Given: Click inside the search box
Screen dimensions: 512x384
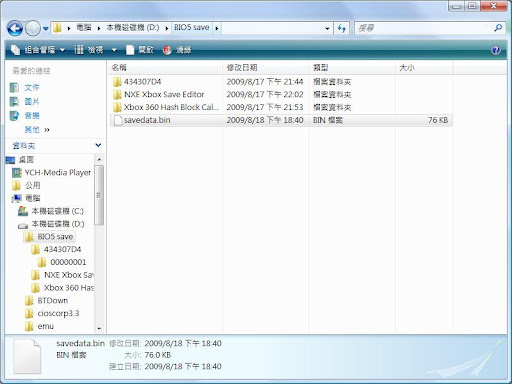Looking at the screenshot, I should (423, 28).
